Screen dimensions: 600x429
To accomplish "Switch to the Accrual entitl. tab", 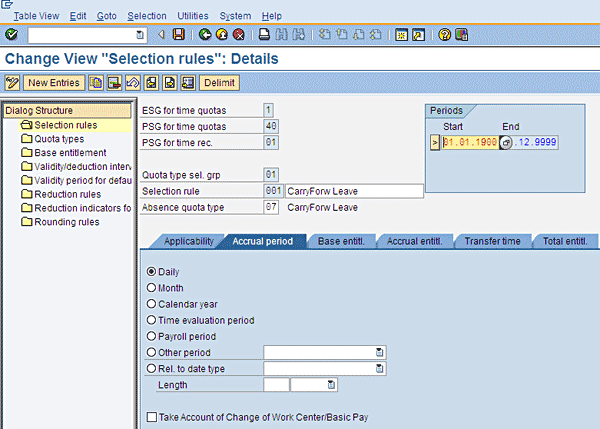I will 414,241.
